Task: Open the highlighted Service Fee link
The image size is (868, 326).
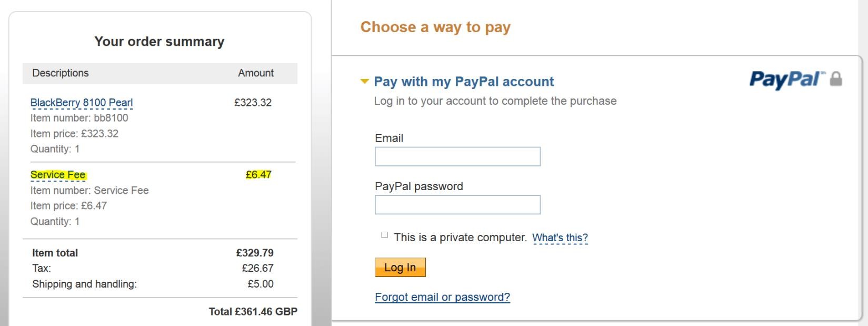Action: [58, 175]
